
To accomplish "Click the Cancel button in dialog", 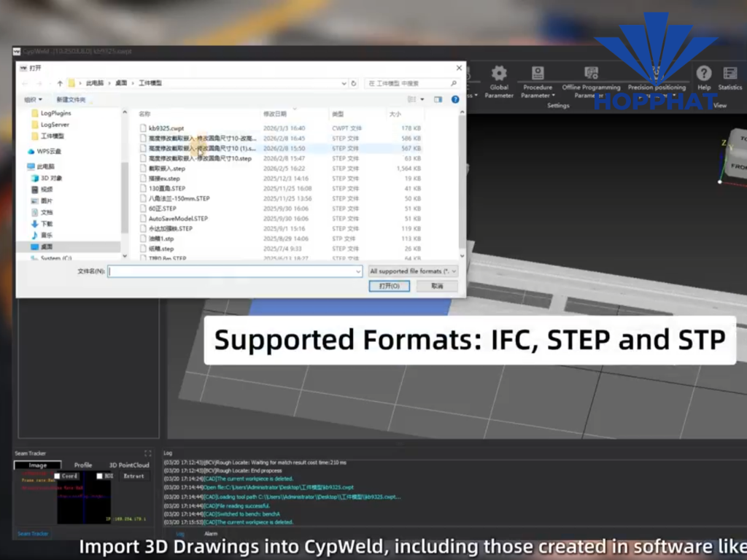I will [437, 286].
